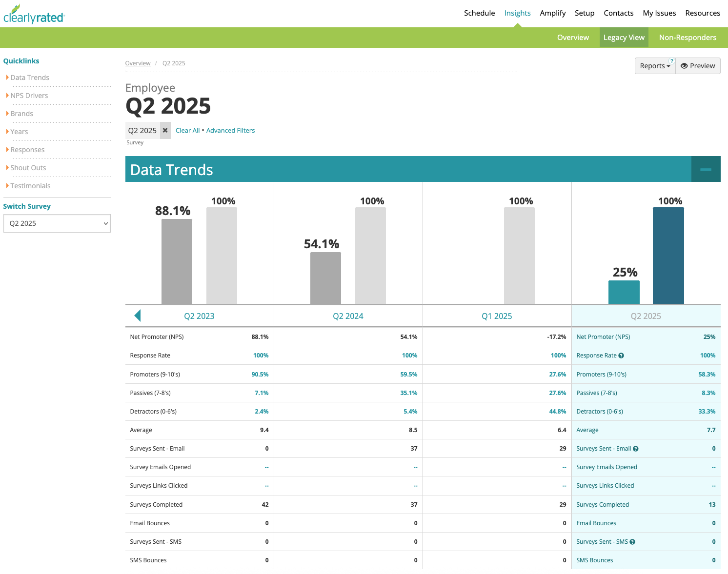Click the Q2 2025 25% NPS bar

tap(624, 292)
